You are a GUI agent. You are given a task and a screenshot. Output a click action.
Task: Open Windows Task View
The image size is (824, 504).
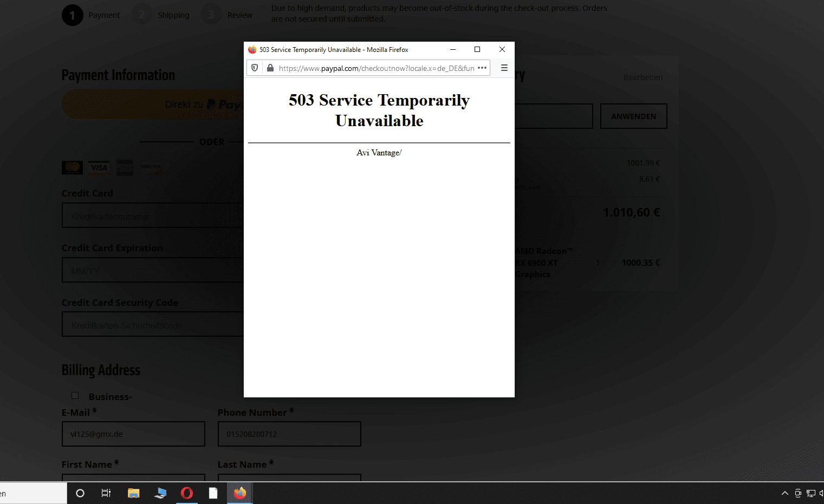[x=106, y=493]
